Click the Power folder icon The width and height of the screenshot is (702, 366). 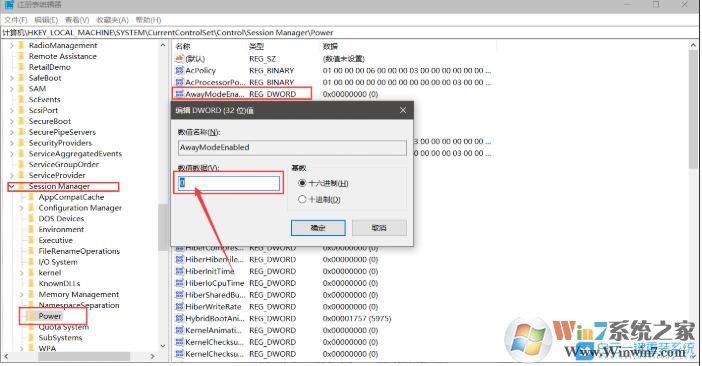pyautogui.click(x=31, y=316)
